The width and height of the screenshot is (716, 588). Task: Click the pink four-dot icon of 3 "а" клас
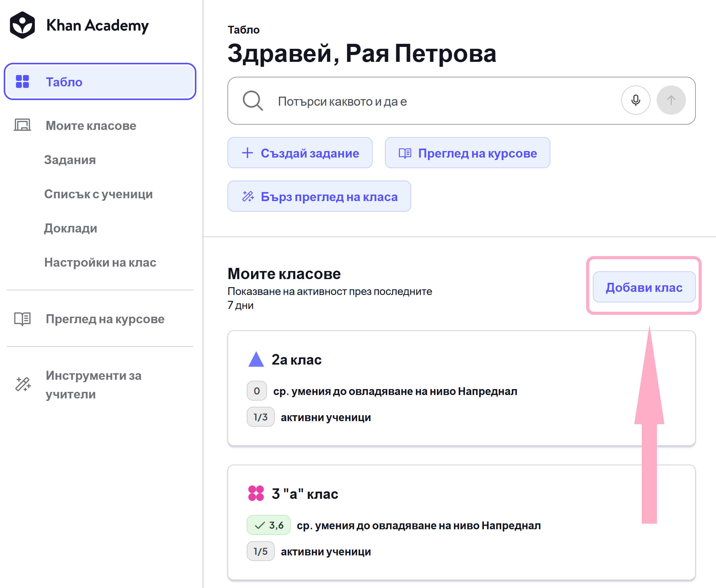click(x=256, y=493)
